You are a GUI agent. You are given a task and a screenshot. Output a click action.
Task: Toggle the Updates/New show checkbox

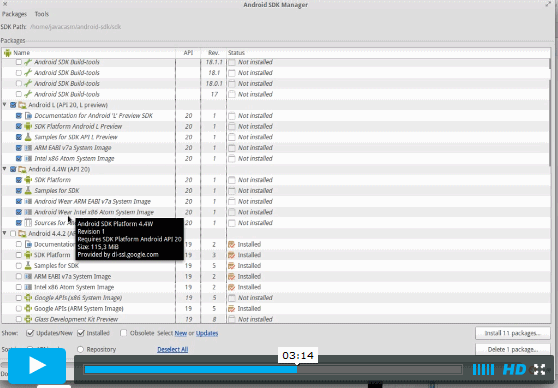[30, 333]
